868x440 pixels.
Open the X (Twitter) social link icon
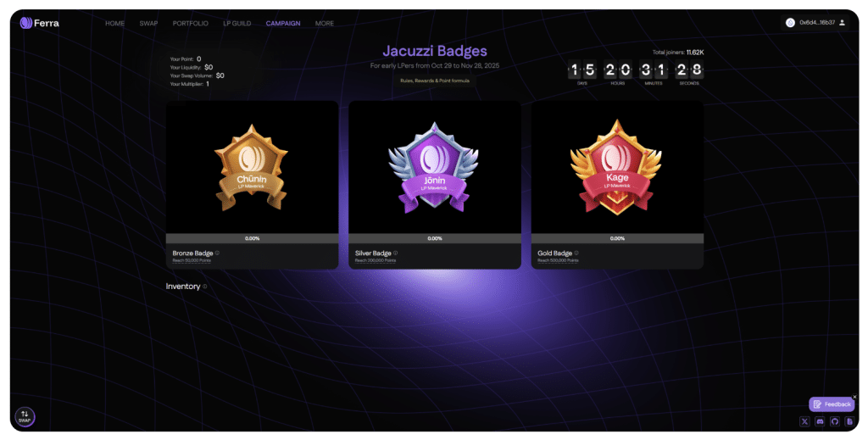(805, 421)
